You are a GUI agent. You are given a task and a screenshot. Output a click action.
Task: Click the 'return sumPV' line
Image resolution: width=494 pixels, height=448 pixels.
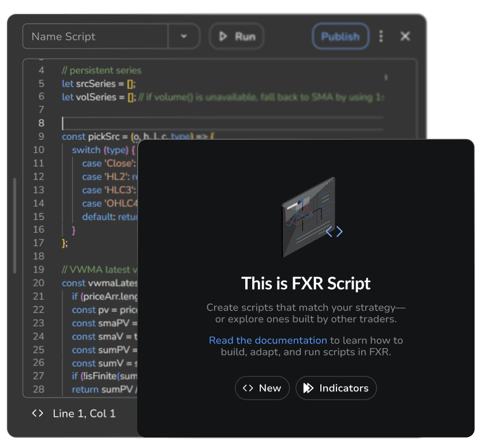click(x=104, y=390)
